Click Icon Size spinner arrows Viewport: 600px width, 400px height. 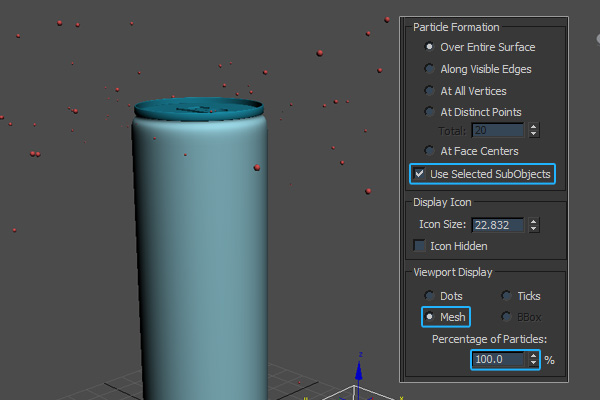533,226
